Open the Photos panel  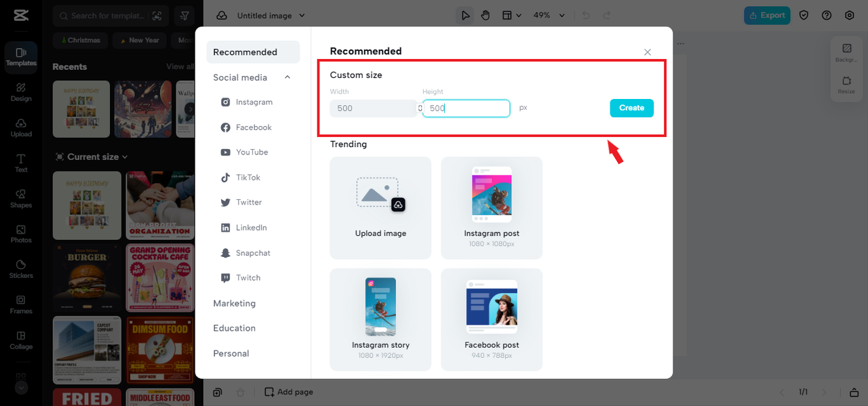[21, 234]
